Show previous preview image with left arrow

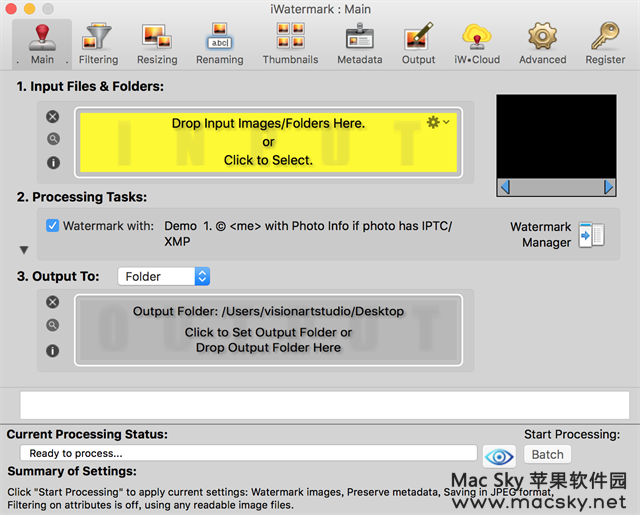(x=505, y=187)
